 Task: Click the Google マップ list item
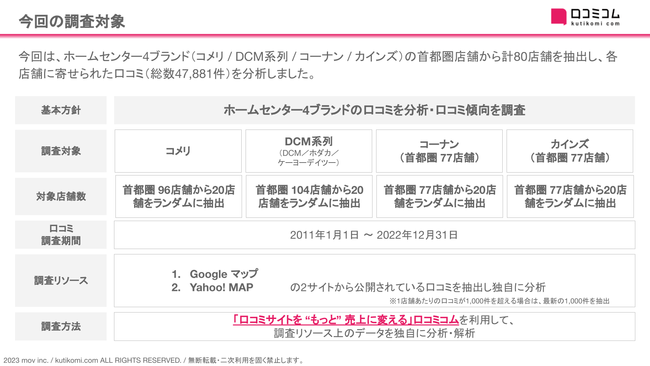click(215, 274)
